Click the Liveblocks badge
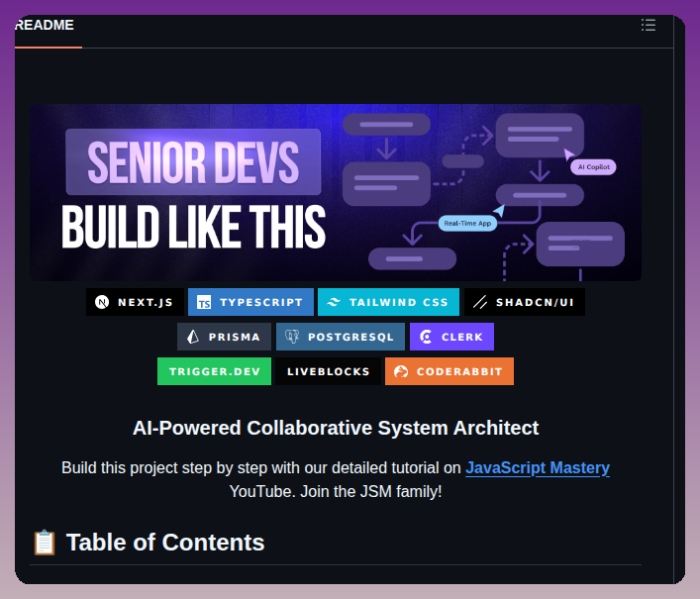Screen dimensions: 700x599 pyautogui.click(x=328, y=371)
